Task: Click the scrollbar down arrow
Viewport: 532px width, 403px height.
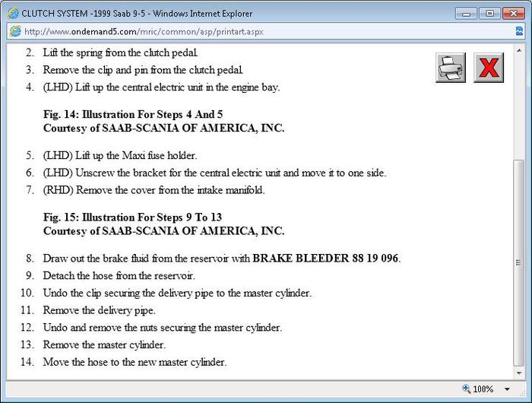Action: [x=519, y=373]
